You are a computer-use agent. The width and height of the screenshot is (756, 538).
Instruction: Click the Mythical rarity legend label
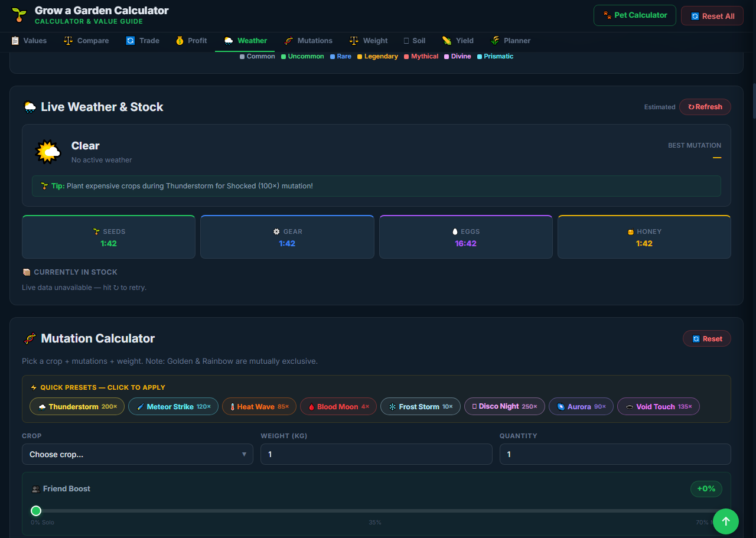[x=421, y=56]
